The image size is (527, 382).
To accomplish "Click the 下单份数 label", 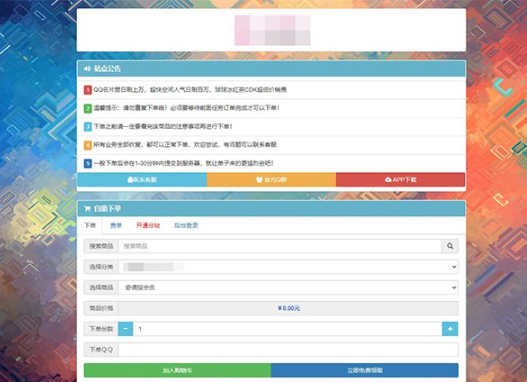I will click(x=101, y=329).
